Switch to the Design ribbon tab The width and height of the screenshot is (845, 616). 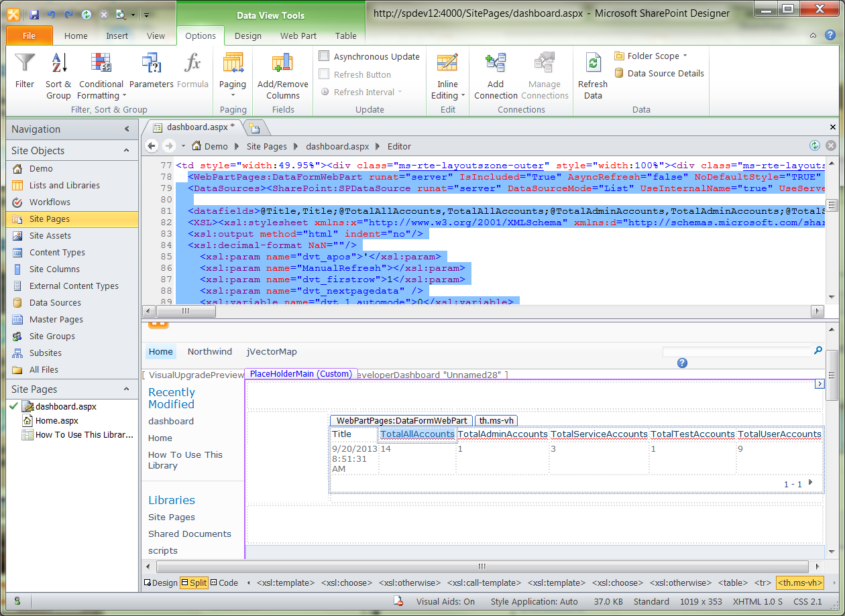248,36
